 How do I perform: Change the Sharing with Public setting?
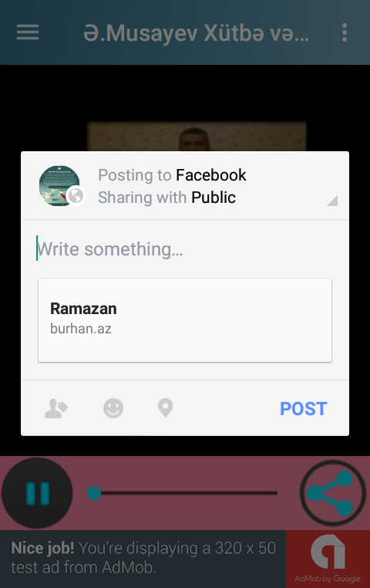tap(166, 198)
